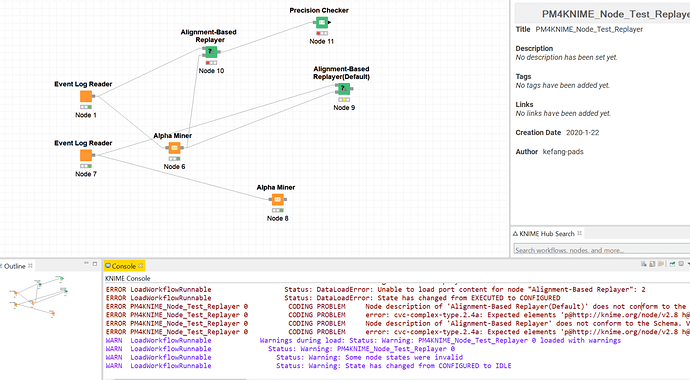This screenshot has height=380, width=690.
Task: Minimize the Outline panel
Action: tap(86, 263)
